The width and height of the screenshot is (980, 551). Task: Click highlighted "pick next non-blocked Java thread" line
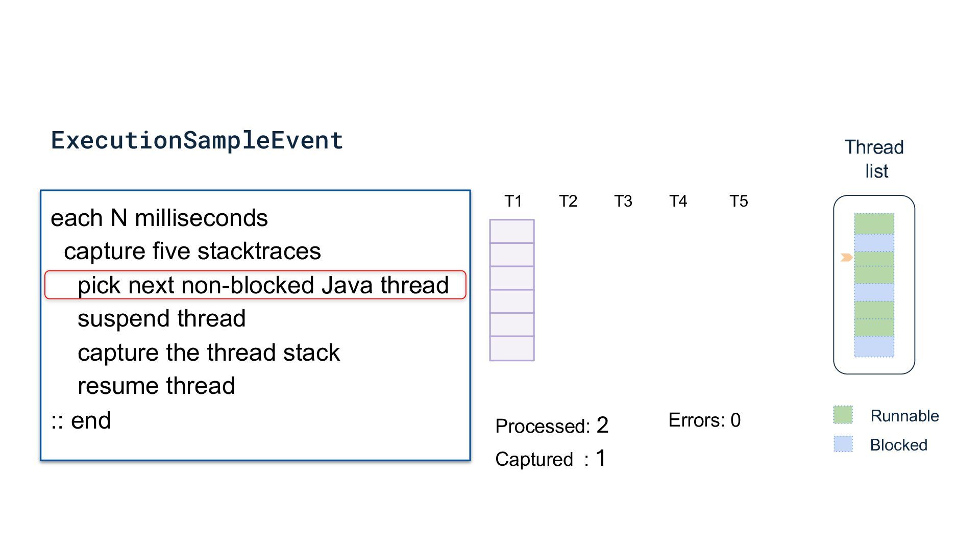coord(263,285)
